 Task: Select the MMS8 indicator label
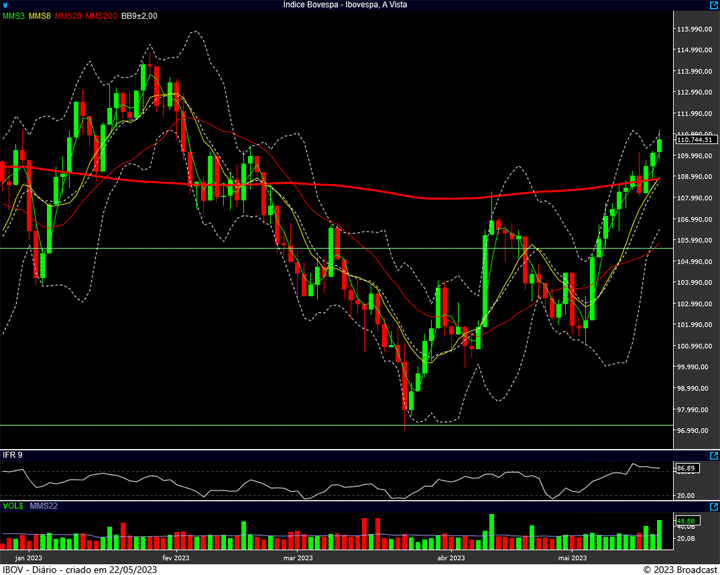click(39, 16)
